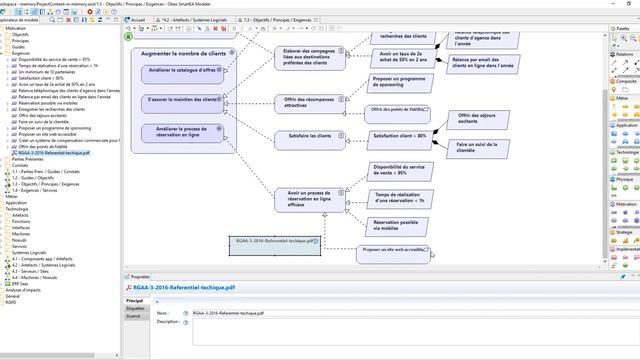Select '1.4 - Exigences / Services' diagram in tree
This screenshot has height=360, width=640.
tap(35, 190)
